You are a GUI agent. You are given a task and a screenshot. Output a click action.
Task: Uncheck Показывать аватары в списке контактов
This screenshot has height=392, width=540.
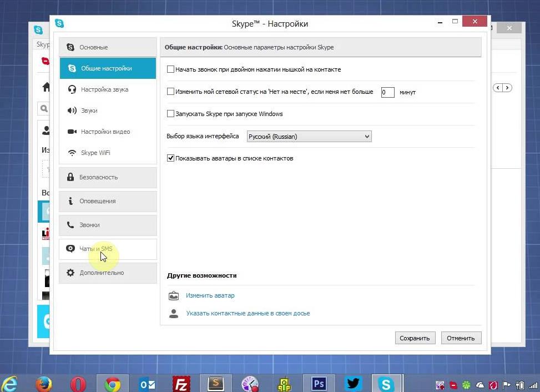point(170,158)
